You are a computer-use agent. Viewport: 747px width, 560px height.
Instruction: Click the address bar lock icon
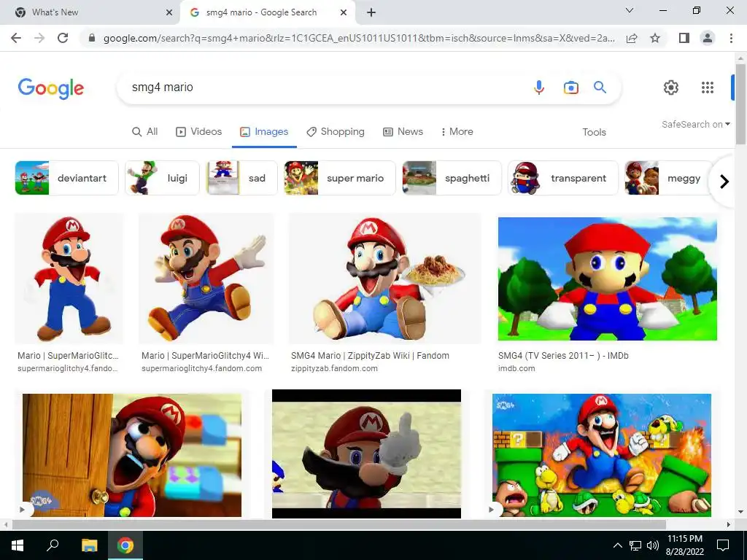[92, 38]
